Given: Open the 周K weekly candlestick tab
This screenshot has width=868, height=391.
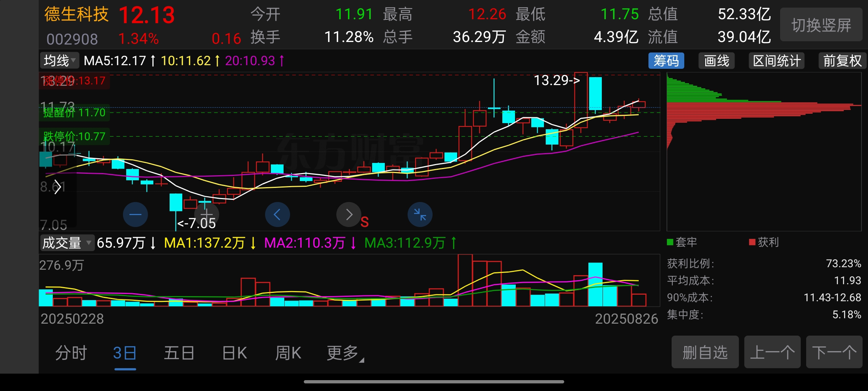Looking at the screenshot, I should click(x=288, y=353).
